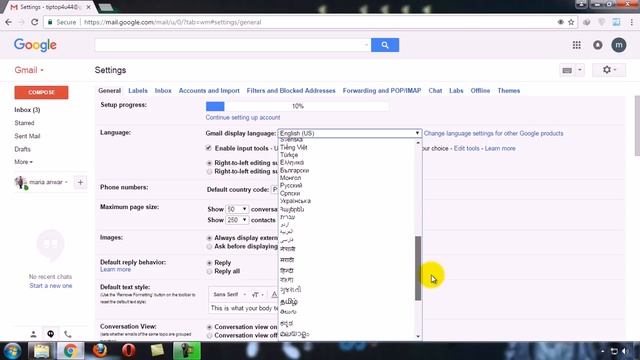
Task: Select first Right-to-left editing support option
Action: click(x=209, y=163)
